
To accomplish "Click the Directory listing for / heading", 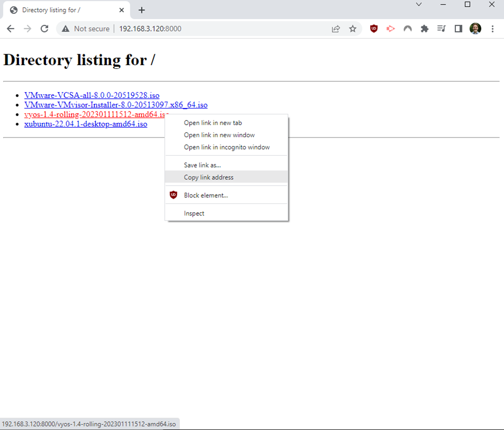I will click(x=79, y=60).
